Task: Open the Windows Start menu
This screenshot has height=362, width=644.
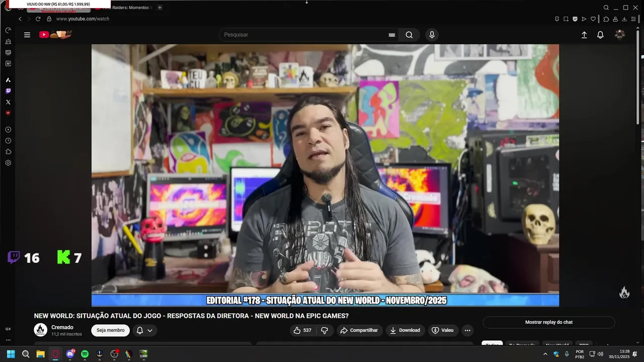Action: 11,354
